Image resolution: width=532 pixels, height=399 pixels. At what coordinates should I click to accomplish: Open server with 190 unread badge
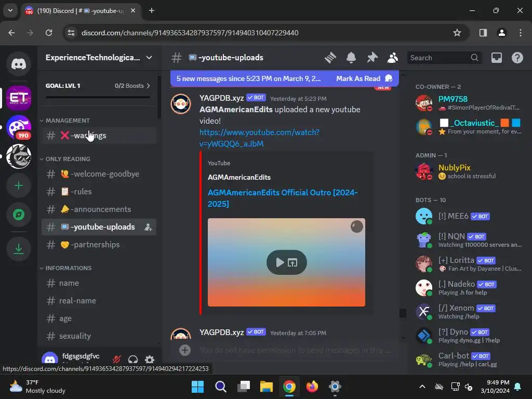(19, 128)
